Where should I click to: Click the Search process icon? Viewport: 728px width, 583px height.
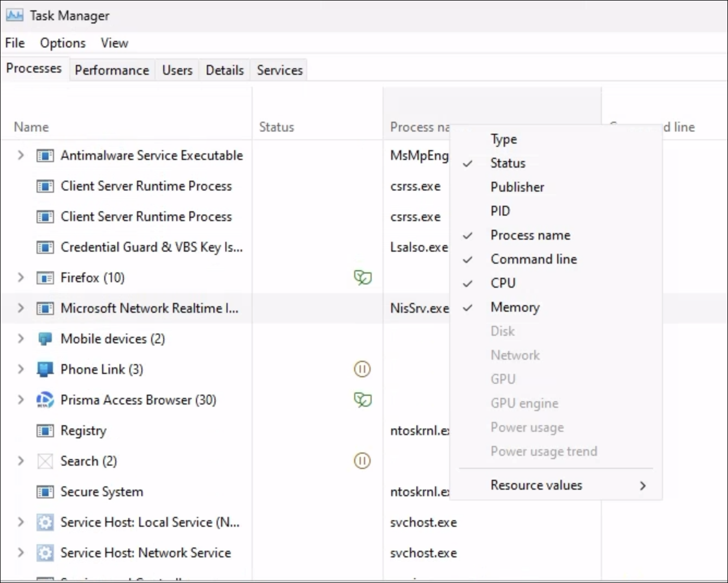pyautogui.click(x=45, y=461)
